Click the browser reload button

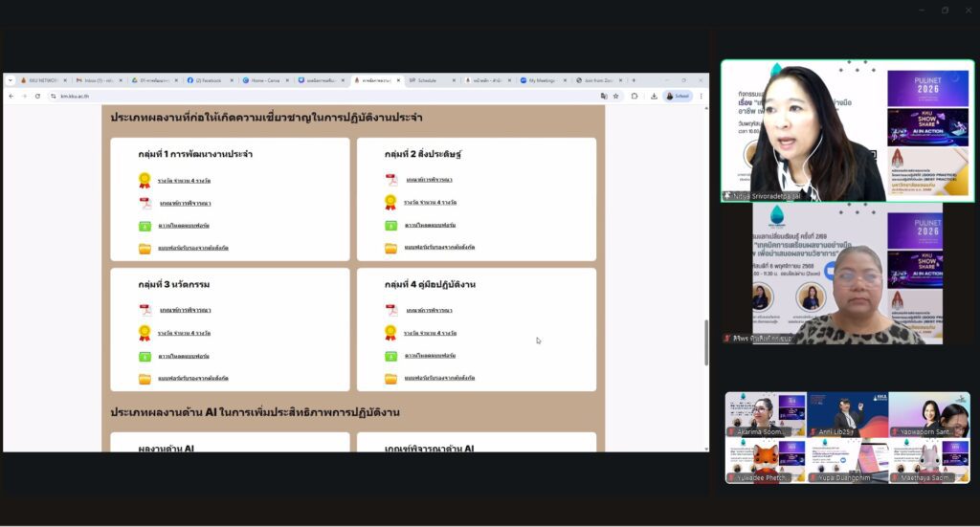point(37,96)
